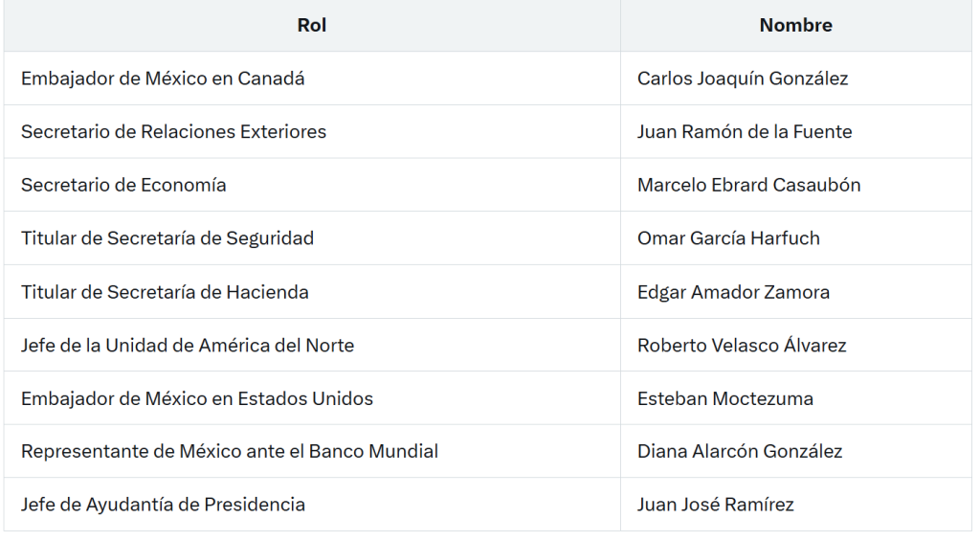Click the Rol column header
The image size is (980, 541).
tap(312, 26)
